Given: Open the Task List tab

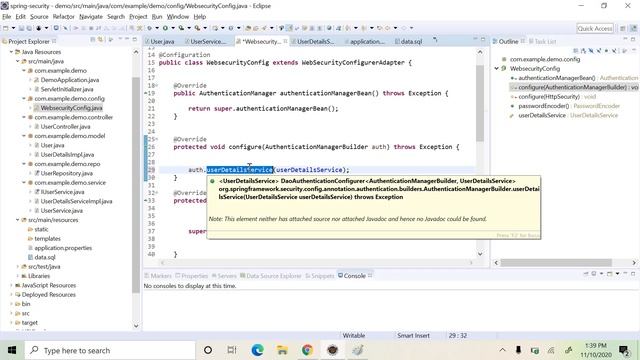Looking at the screenshot, I should point(542,41).
